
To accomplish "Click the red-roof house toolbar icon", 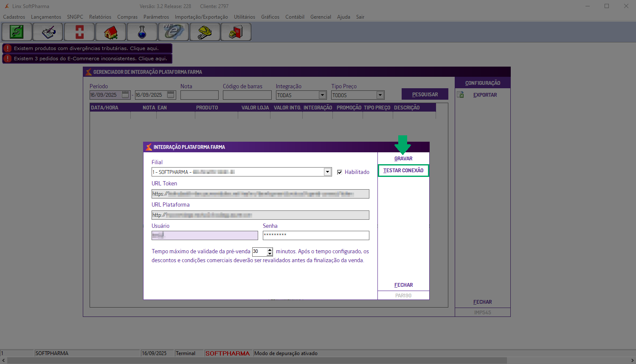I will [x=111, y=32].
